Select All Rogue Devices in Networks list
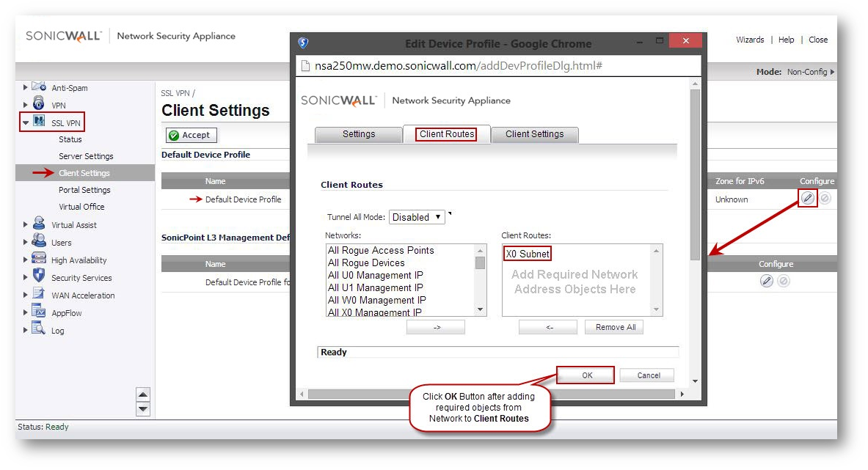The image size is (868, 470). coord(366,262)
